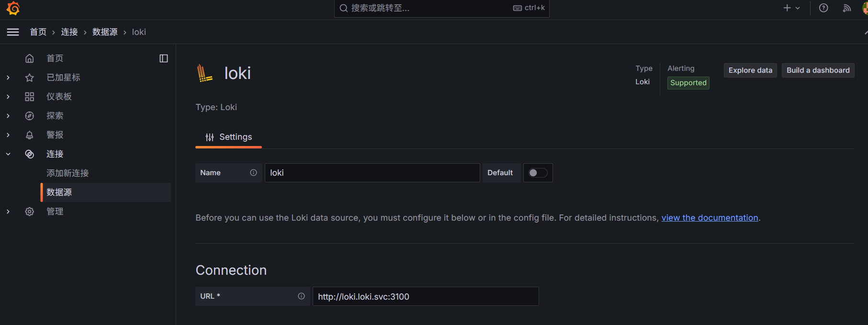
Task: Open the help question mark icon
Action: 823,8
